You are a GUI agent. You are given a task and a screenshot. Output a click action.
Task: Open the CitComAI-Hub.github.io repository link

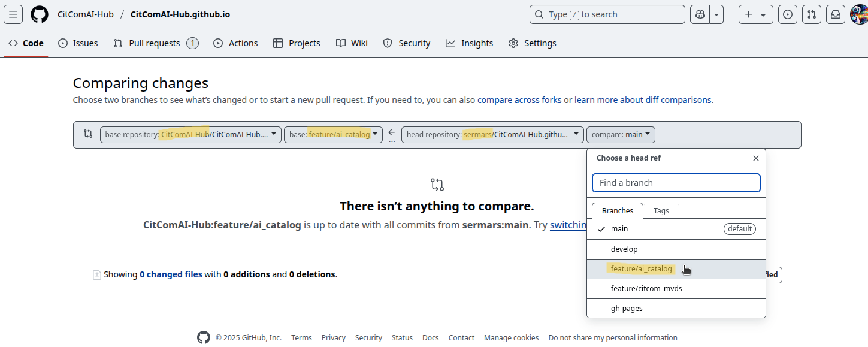click(x=180, y=14)
